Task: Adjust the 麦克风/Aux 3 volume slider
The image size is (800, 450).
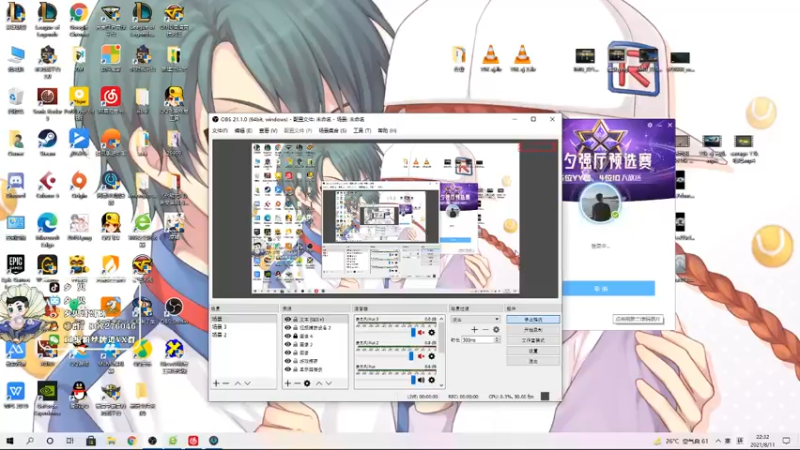Action: click(x=413, y=333)
